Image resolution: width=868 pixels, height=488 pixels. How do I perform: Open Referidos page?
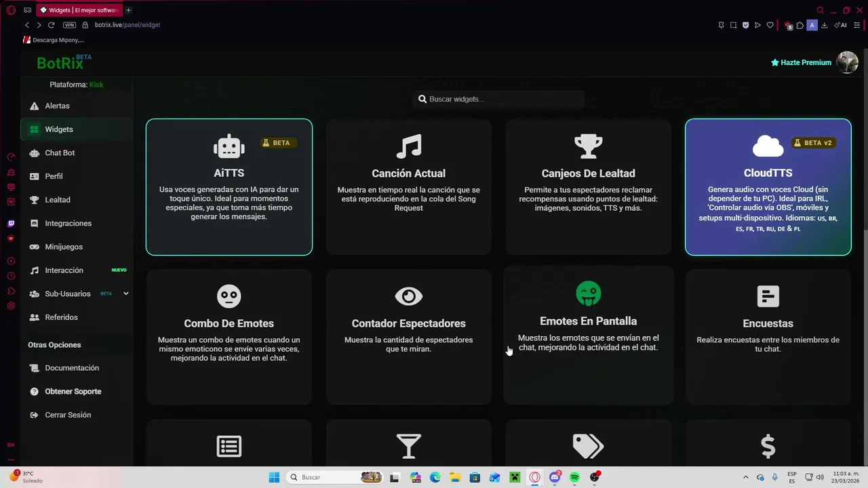77,317
